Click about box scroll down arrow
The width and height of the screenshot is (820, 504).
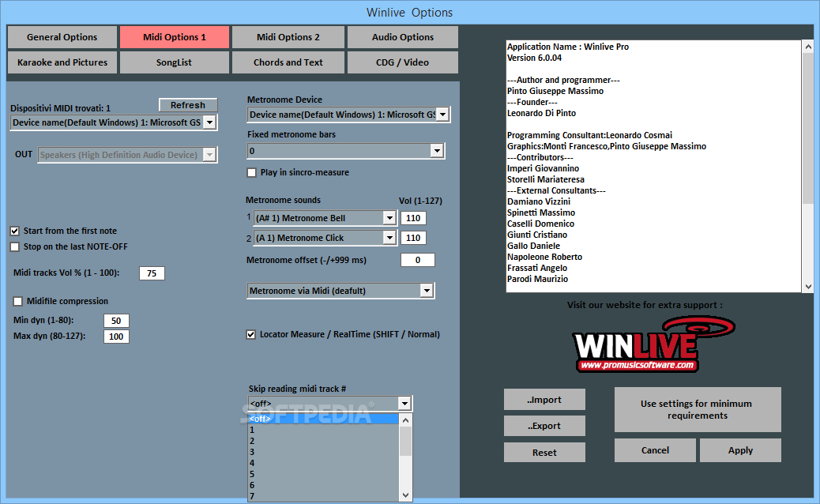(x=808, y=286)
